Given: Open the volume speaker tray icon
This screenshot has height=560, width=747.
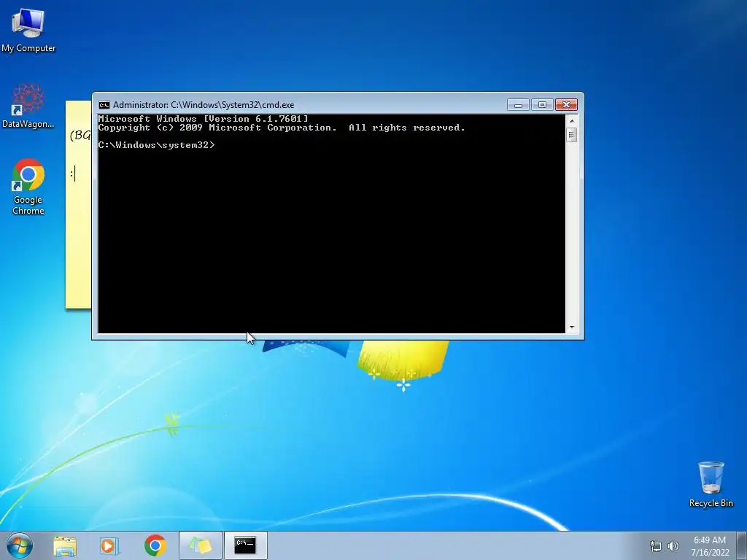Looking at the screenshot, I should [x=673, y=546].
